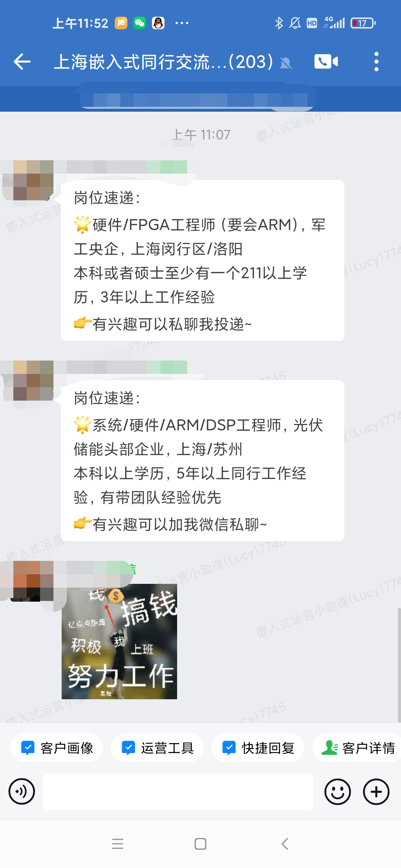The image size is (401, 868).
Task: Open the ARM/DSP工程师 job posting message
Action: point(202,461)
